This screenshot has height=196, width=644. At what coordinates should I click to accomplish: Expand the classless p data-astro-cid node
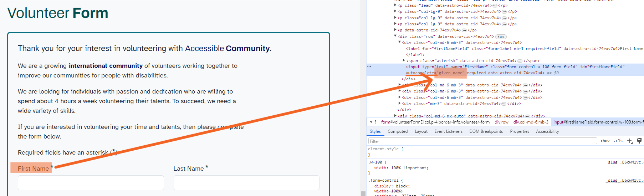(x=395, y=30)
